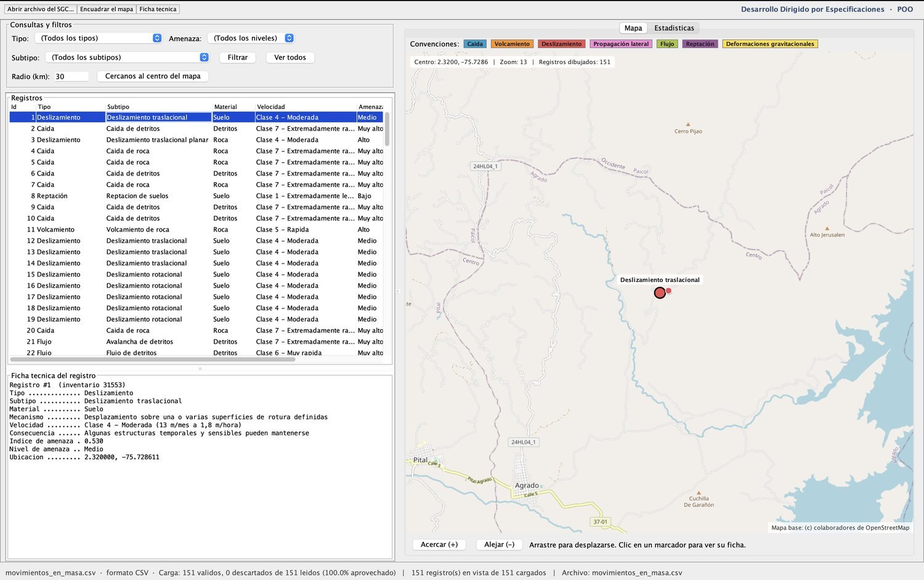
Task: Select record 21 Flujo Avalancha de detritos
Action: tap(196, 342)
